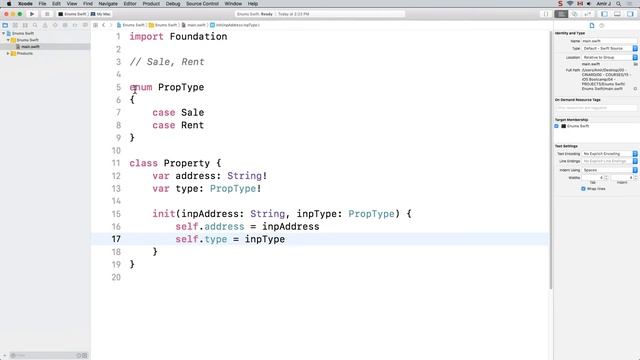Open the Debug menu

tap(173, 4)
